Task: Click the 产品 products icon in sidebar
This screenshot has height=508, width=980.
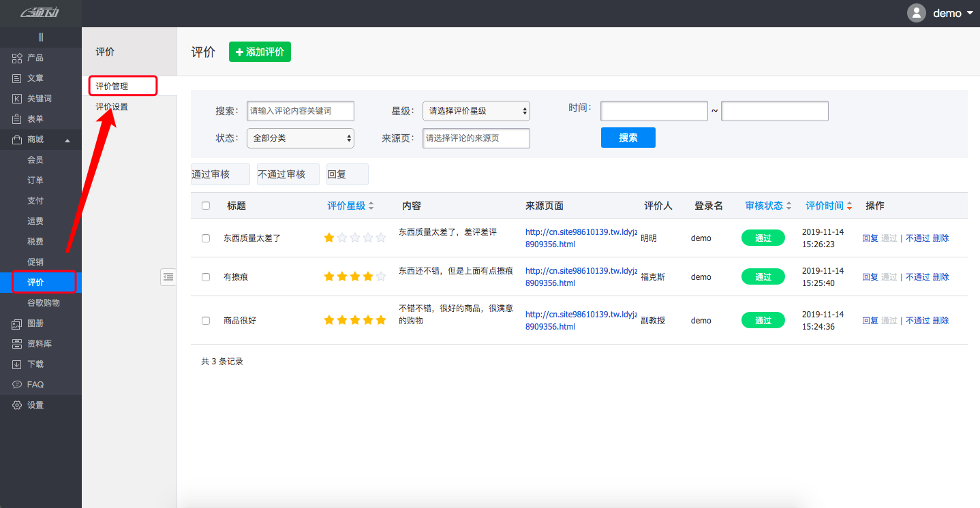Action: tap(18, 58)
